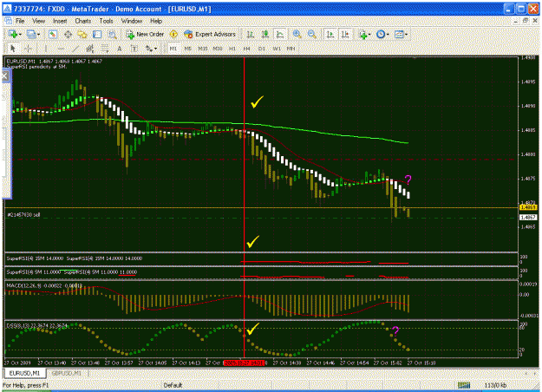
Task: Toggle the Terminal window icon
Action: click(97, 34)
